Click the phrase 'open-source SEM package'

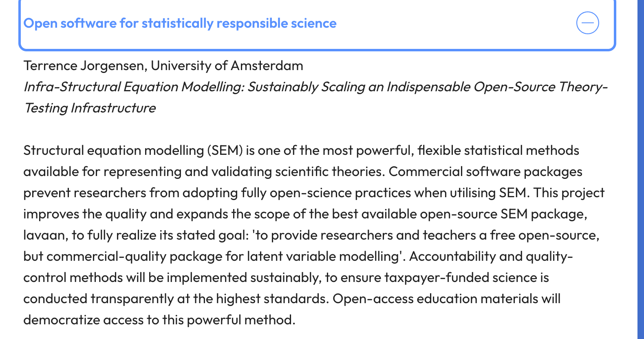click(503, 214)
